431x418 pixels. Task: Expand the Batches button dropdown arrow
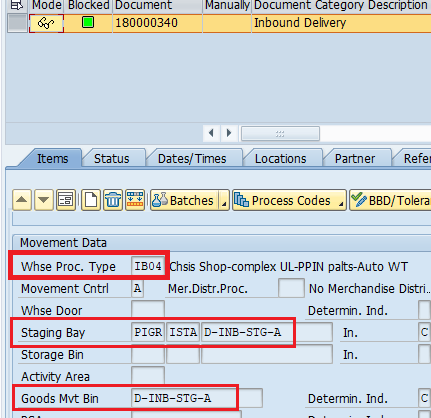[224, 200]
